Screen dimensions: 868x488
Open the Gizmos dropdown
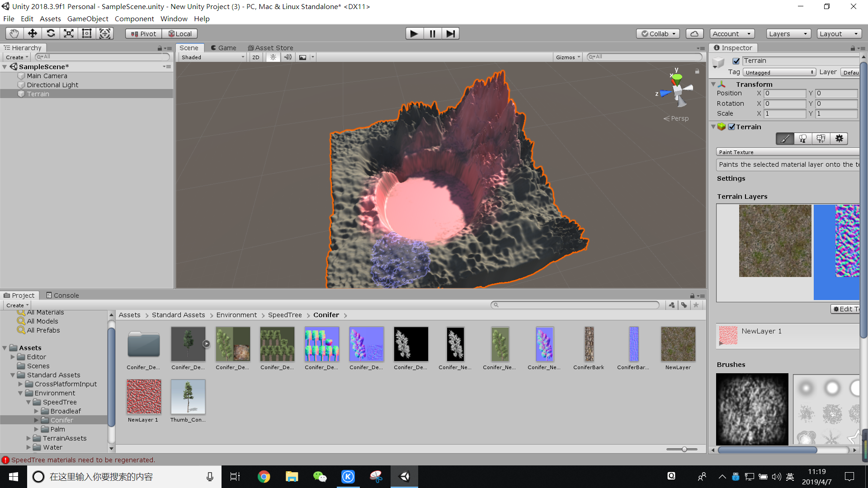(x=568, y=57)
